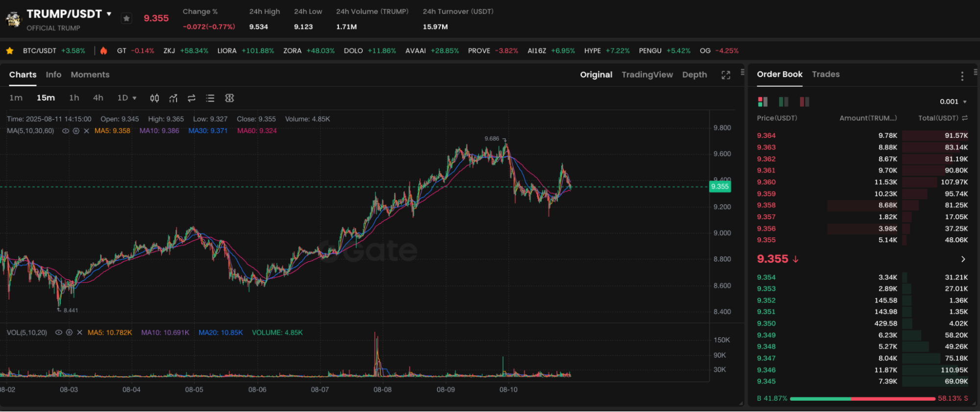Select the 9.350 bid price row
The height and width of the screenshot is (412, 980).
point(862,323)
